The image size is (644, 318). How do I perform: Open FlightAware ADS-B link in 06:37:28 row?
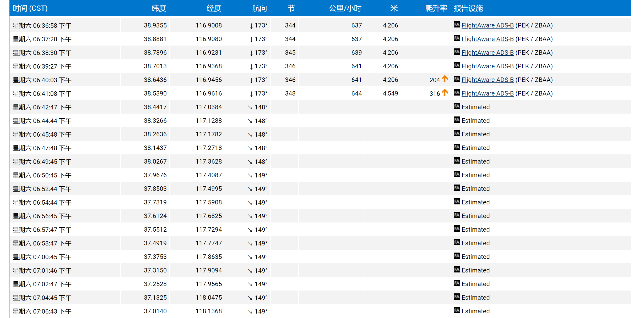point(488,39)
